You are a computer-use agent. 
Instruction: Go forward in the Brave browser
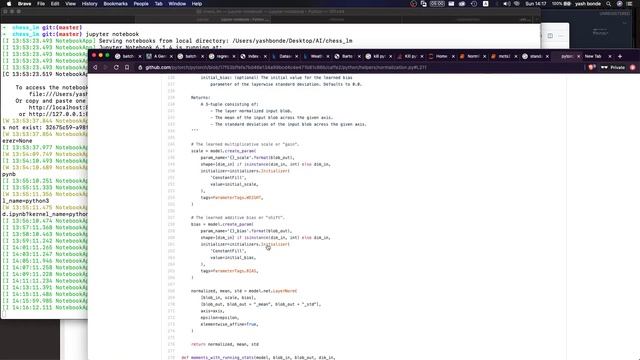coord(105,67)
